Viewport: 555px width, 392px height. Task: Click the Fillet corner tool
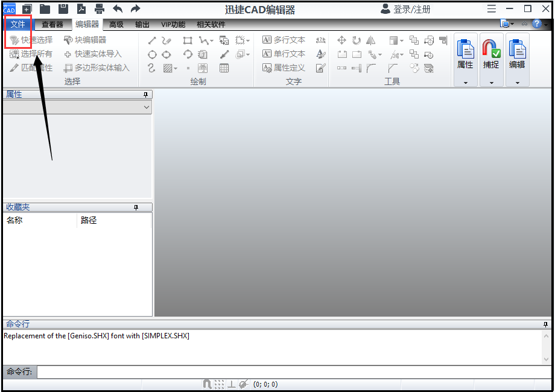pos(371,68)
